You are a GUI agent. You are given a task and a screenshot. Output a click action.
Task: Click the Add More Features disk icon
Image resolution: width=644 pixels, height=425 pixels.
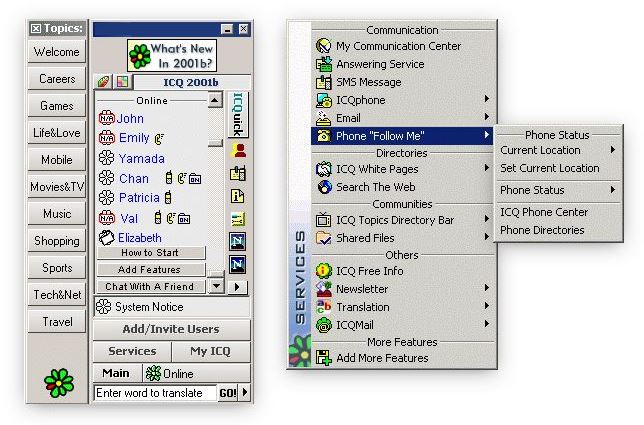click(x=324, y=358)
